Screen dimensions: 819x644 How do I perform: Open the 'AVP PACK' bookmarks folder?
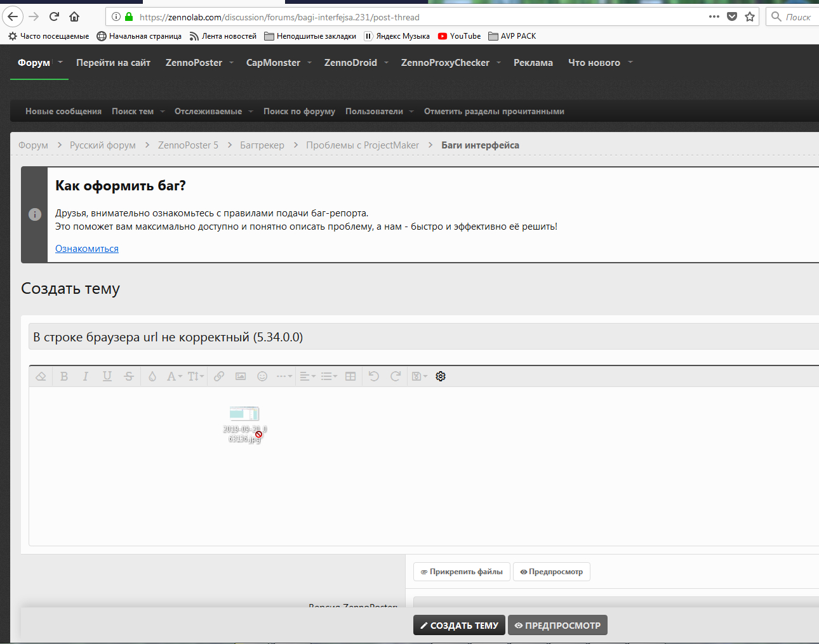coord(512,36)
